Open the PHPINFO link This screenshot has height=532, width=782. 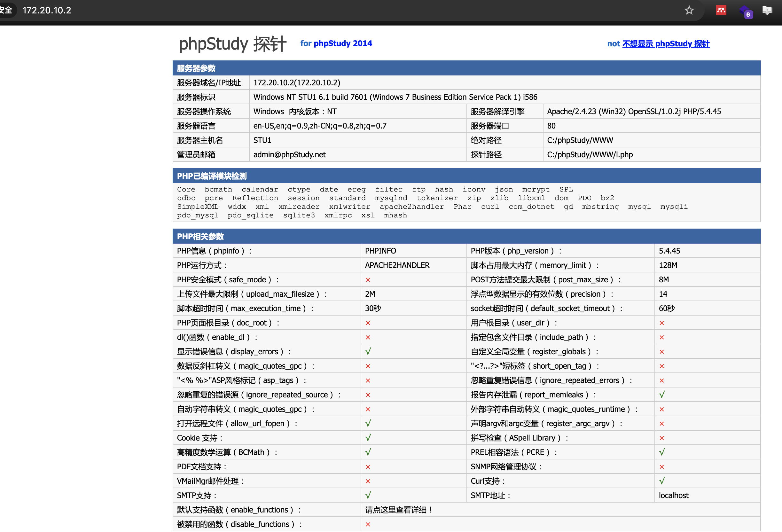[x=380, y=251]
